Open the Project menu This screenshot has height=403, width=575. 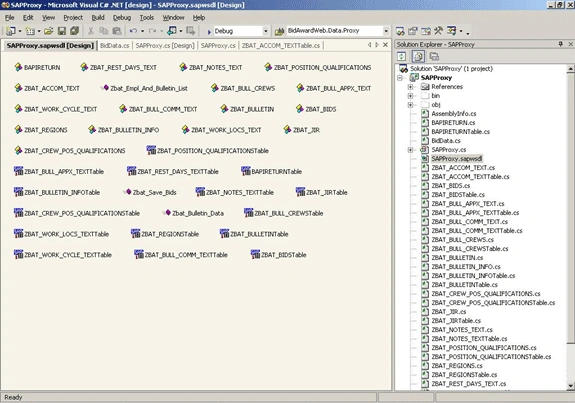pyautogui.click(x=73, y=18)
